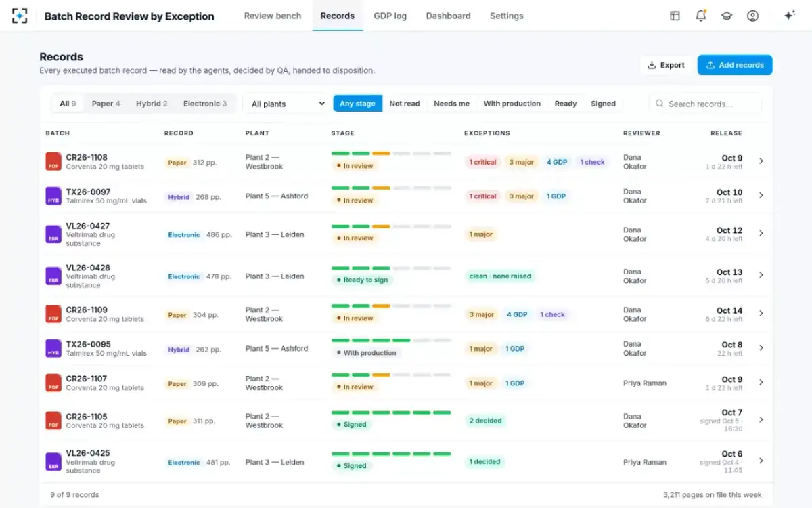Screen dimensions: 812x508
Task: Click the 3 major badge for TX26-0097
Action: point(521,196)
